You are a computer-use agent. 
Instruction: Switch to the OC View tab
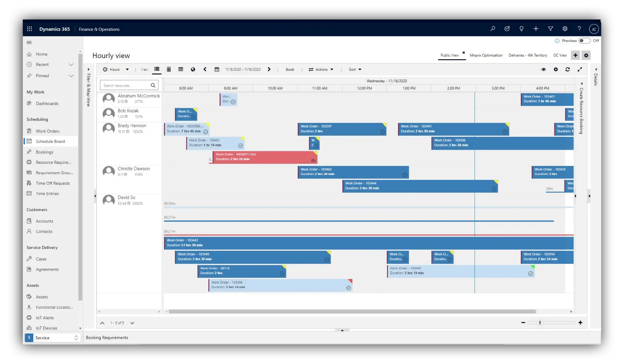pyautogui.click(x=560, y=55)
